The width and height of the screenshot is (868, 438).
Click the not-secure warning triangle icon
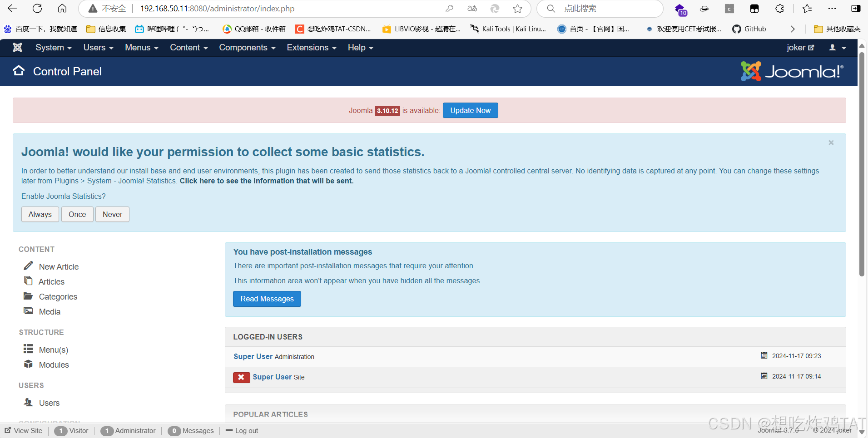point(93,9)
